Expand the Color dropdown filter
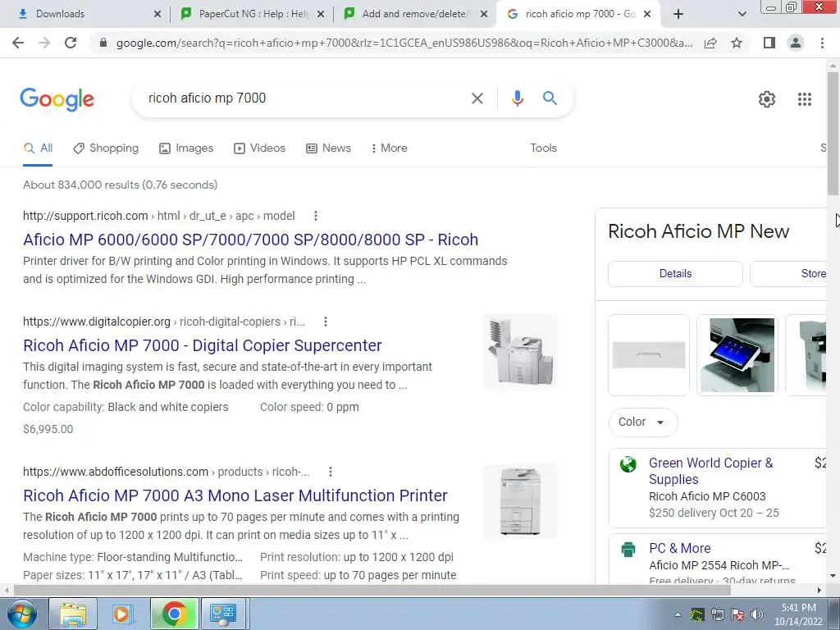The width and height of the screenshot is (840, 630). (643, 422)
